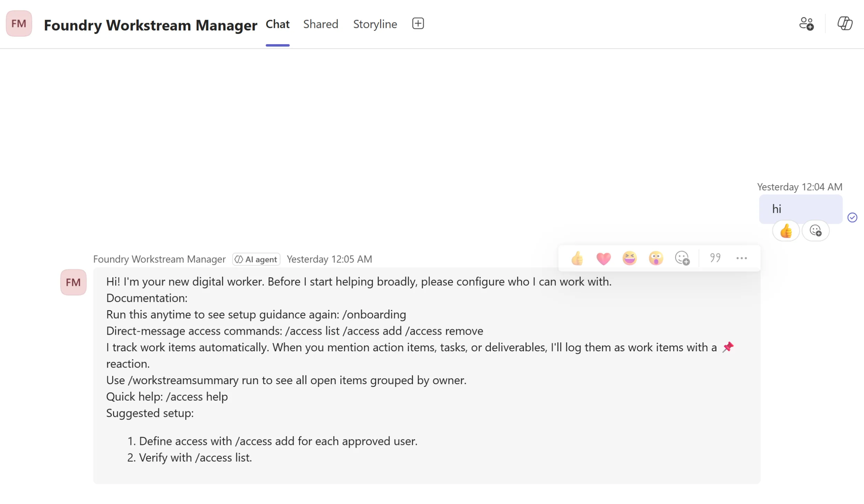864x504 pixels.
Task: Click the hi message bubble
Action: pyautogui.click(x=800, y=209)
